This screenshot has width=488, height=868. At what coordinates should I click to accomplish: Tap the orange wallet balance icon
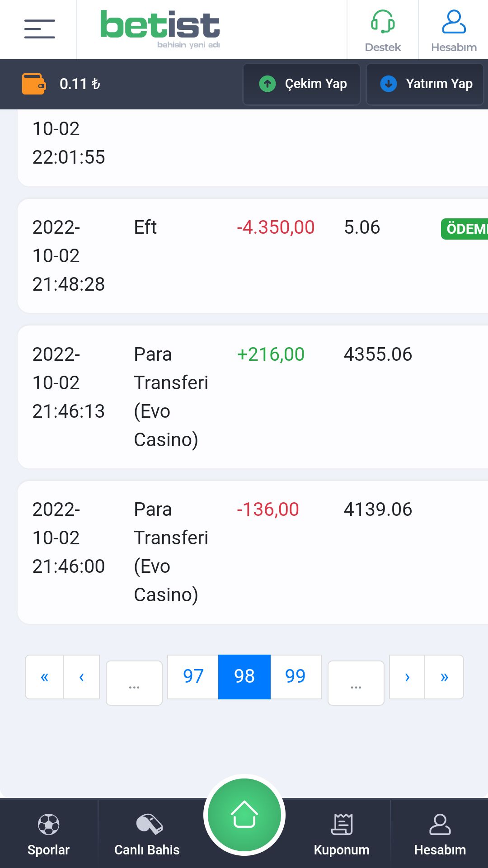(x=33, y=84)
